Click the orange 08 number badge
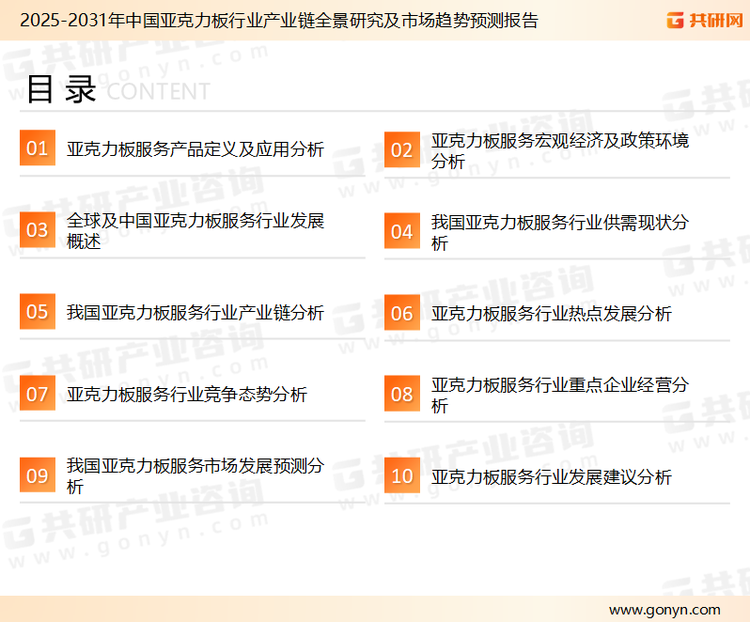 402,394
